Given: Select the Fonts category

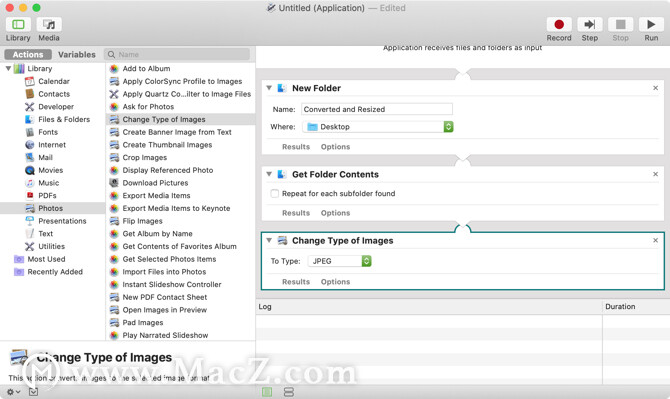Looking at the screenshot, I should (x=48, y=132).
